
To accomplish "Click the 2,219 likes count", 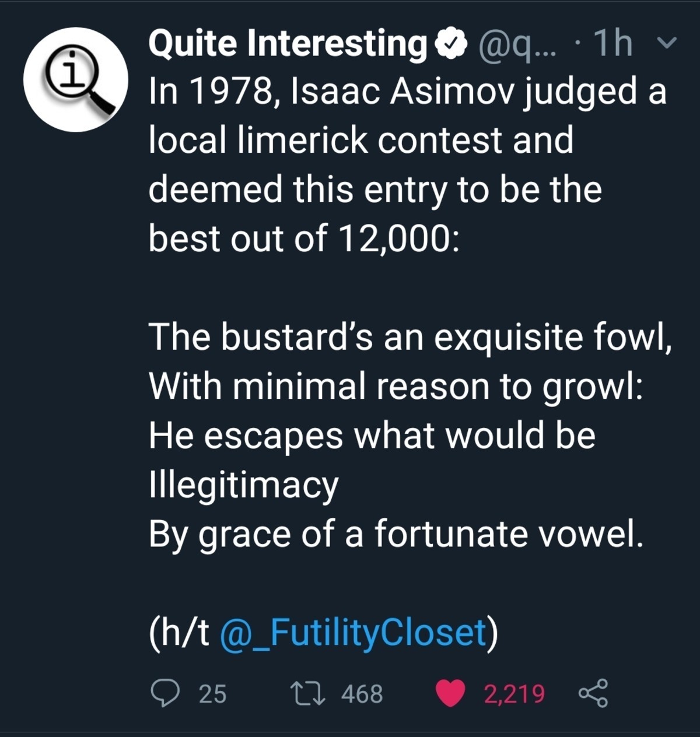I will click(x=514, y=694).
